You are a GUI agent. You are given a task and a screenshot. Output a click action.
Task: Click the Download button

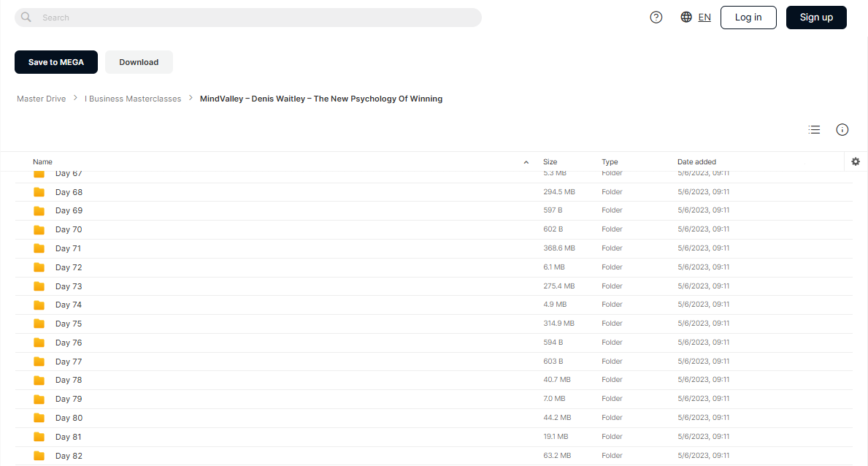tap(139, 62)
